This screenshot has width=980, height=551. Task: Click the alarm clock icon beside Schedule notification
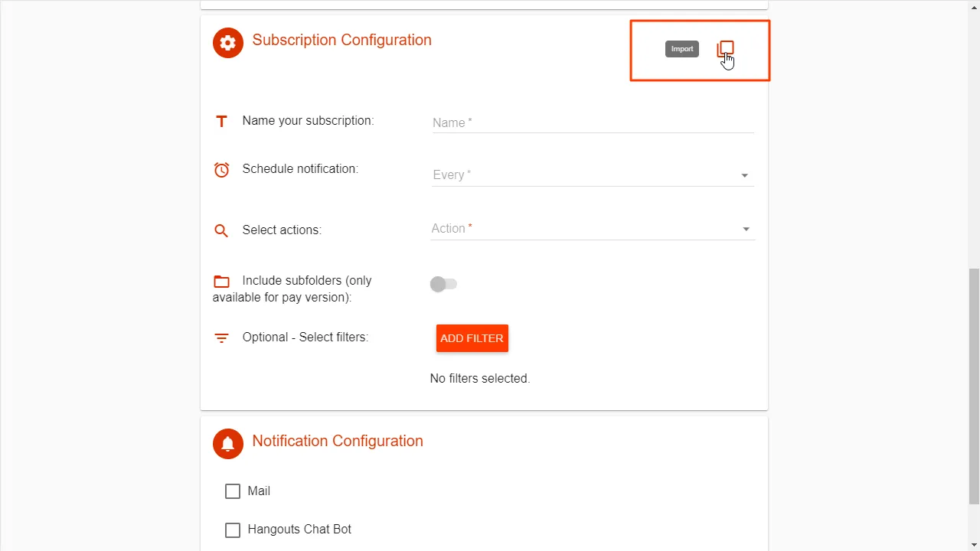tap(221, 170)
